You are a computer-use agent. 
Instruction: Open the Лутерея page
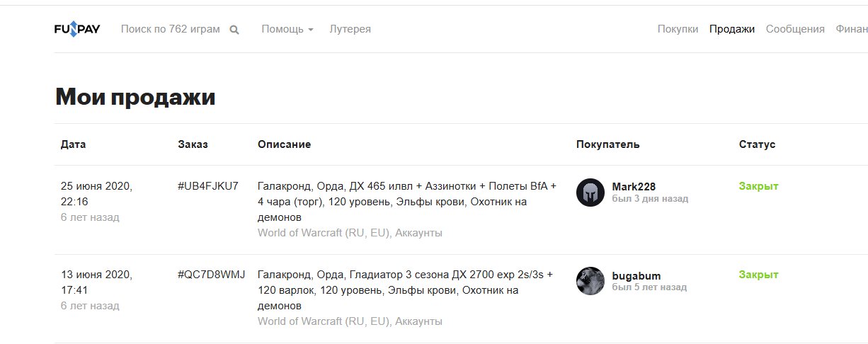[x=350, y=29]
